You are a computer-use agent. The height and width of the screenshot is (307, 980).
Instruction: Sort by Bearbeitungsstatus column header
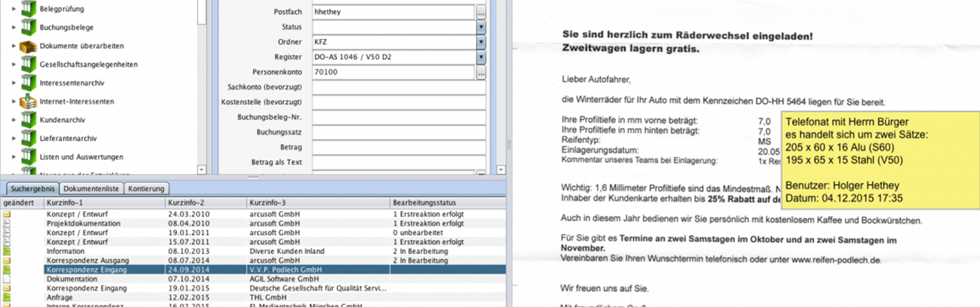424,203
